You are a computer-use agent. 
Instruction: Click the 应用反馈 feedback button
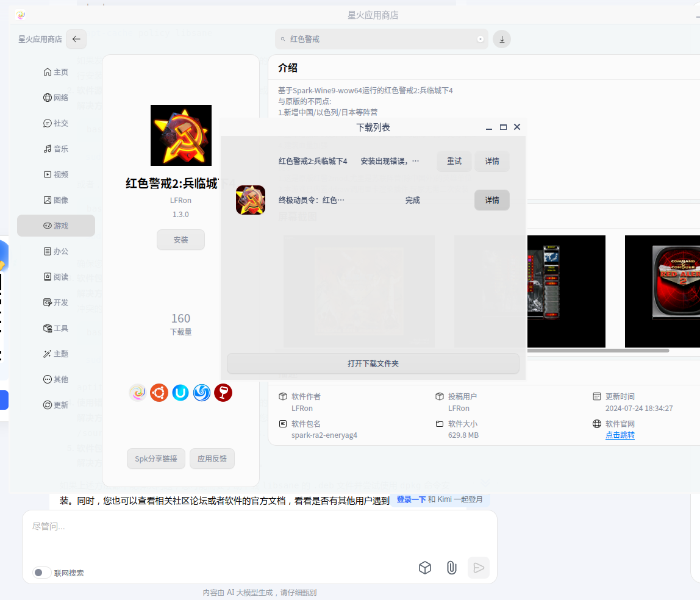click(212, 459)
